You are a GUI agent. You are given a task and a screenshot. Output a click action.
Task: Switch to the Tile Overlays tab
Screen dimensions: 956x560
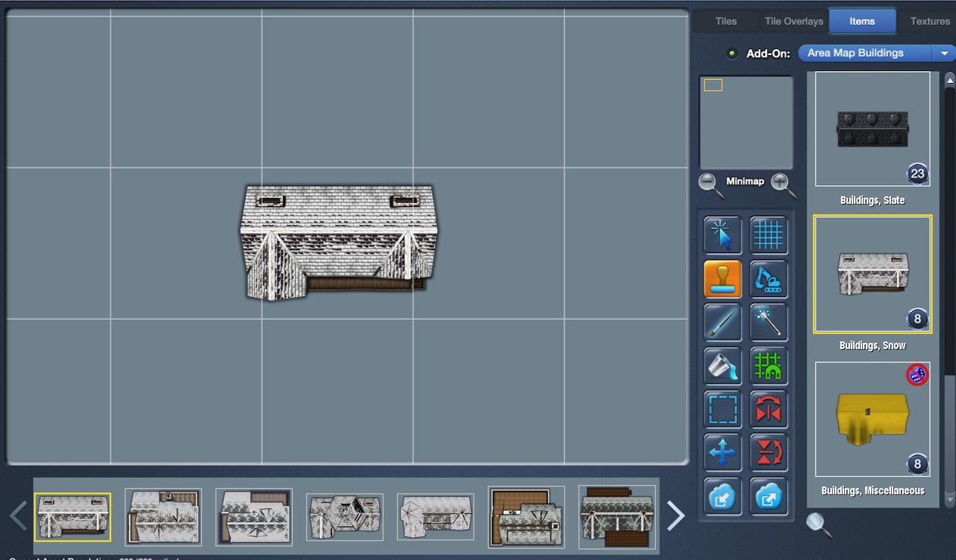point(793,21)
